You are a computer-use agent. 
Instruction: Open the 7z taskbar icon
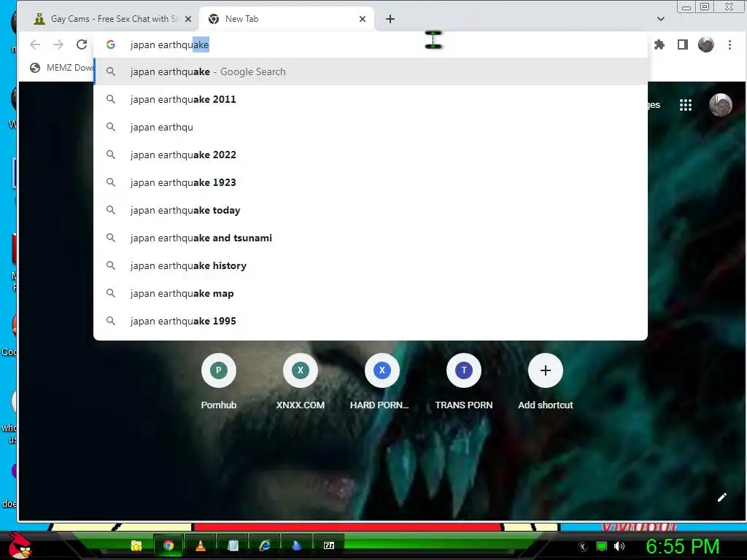coord(329,545)
